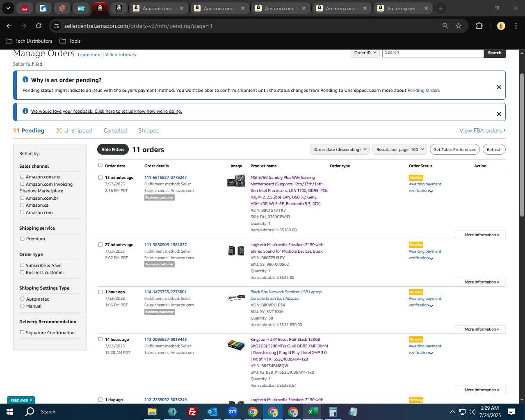Screen dimensions: 525x420
Task: Click the page vertical scrollbar thumb
Action: click(522, 145)
